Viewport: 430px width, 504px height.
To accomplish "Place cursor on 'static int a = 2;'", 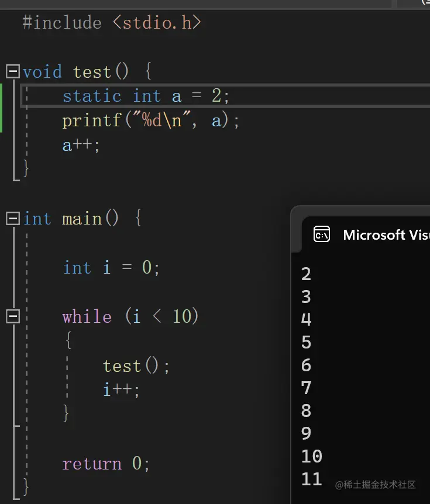I will coord(146,96).
